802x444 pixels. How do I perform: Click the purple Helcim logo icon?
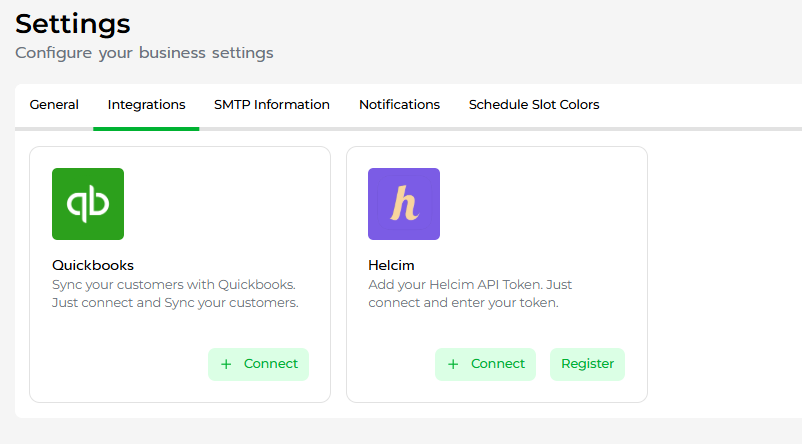[x=404, y=204]
